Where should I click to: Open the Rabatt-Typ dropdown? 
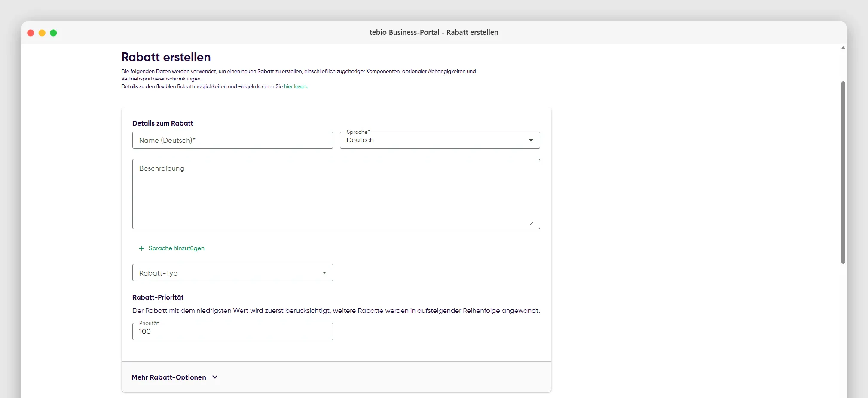pos(233,272)
